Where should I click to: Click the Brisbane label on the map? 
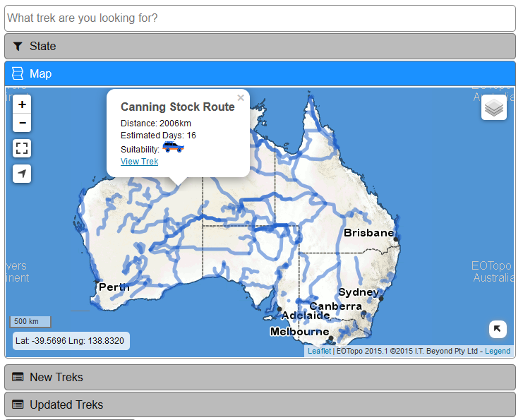click(x=368, y=233)
